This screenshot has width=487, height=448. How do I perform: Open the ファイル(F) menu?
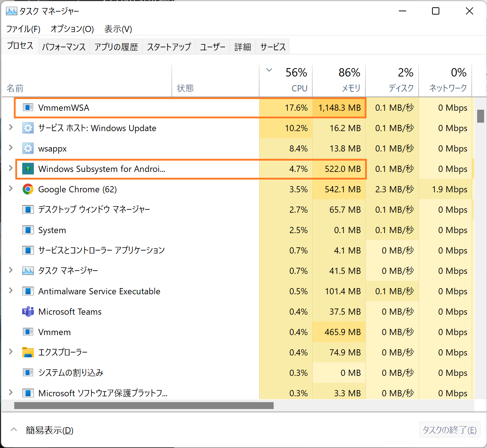click(23, 29)
